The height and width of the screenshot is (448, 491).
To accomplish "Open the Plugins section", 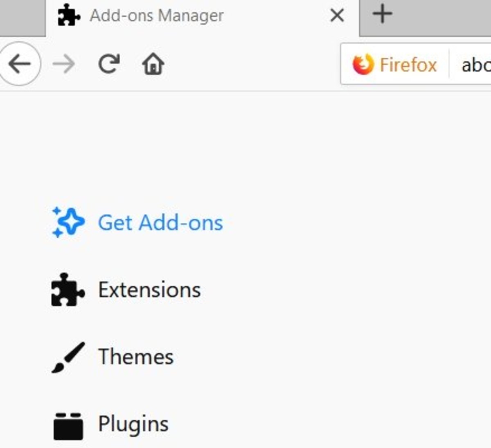I will coord(133,424).
